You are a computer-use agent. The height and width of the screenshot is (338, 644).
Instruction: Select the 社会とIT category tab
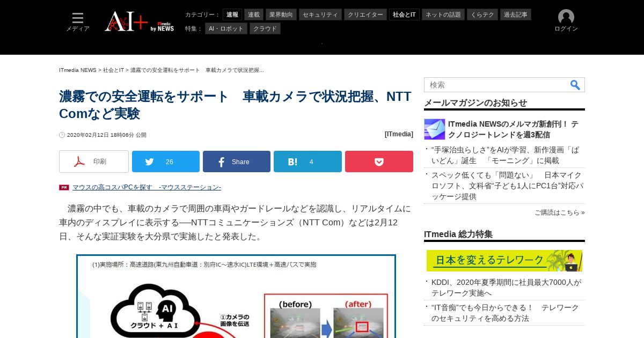click(404, 14)
